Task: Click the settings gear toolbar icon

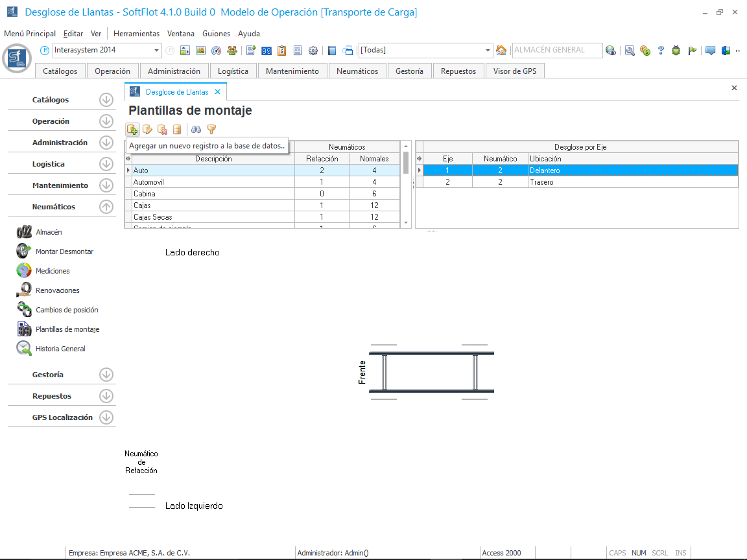Action: [x=313, y=51]
